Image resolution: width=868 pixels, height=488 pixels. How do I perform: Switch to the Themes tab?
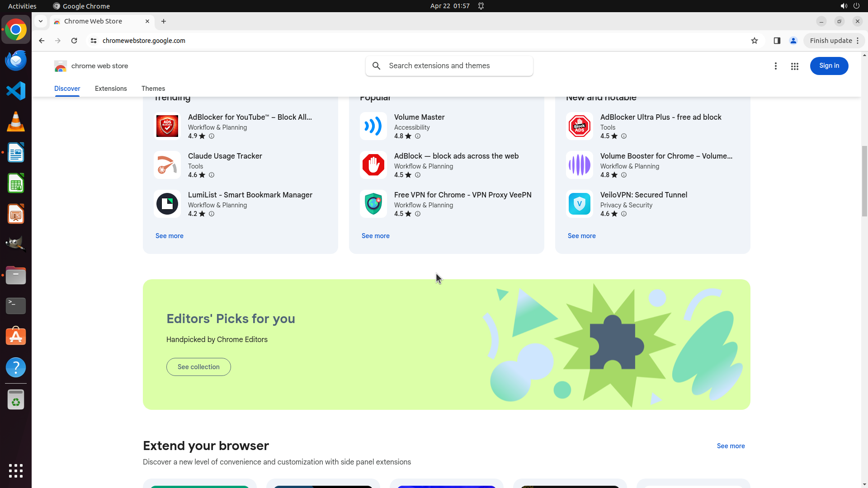click(x=153, y=89)
